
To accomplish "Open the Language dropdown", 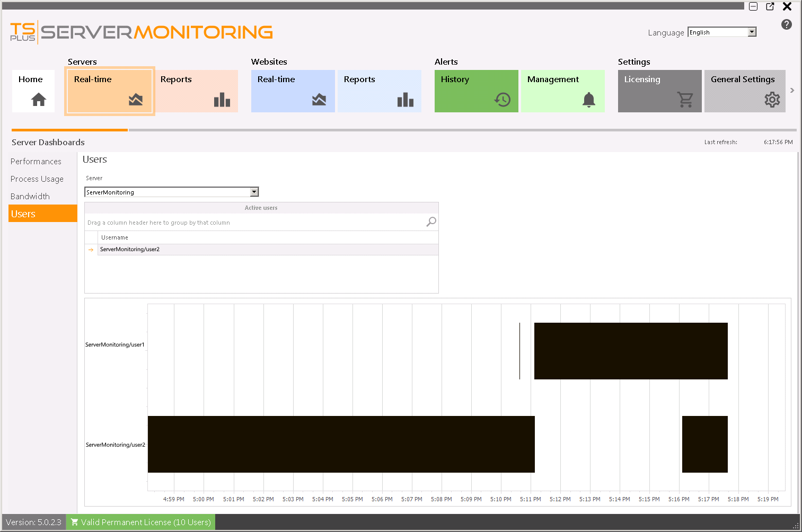I will 752,32.
